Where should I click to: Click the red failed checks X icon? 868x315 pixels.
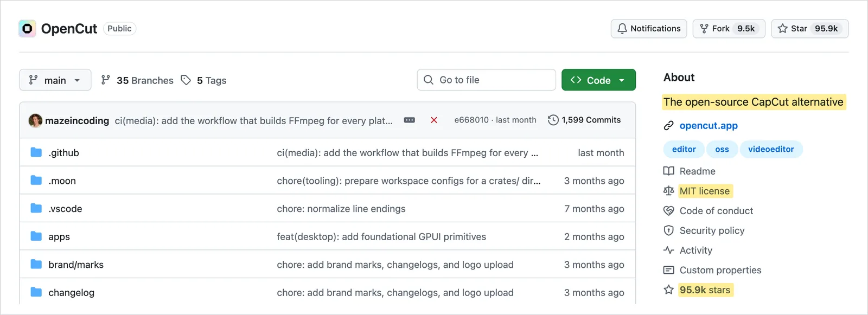click(x=434, y=120)
